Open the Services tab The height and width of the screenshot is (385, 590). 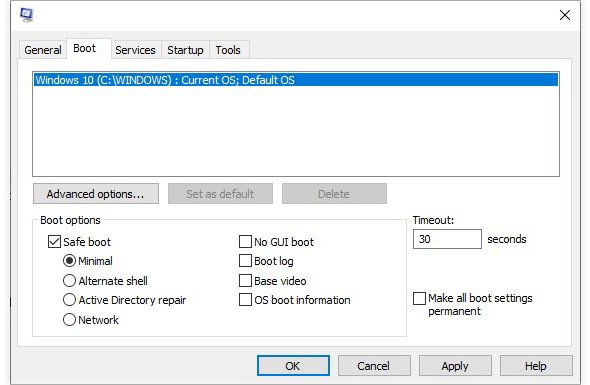(x=135, y=50)
